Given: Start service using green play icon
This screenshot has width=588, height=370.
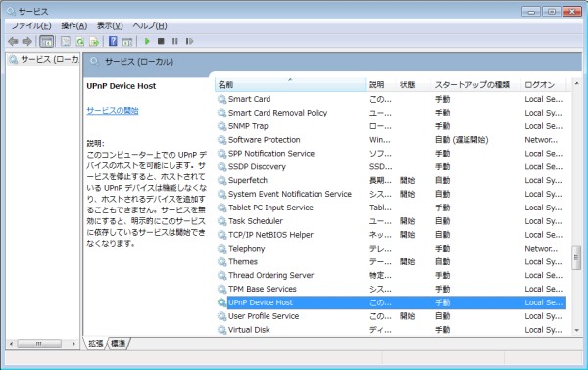Looking at the screenshot, I should tap(147, 41).
